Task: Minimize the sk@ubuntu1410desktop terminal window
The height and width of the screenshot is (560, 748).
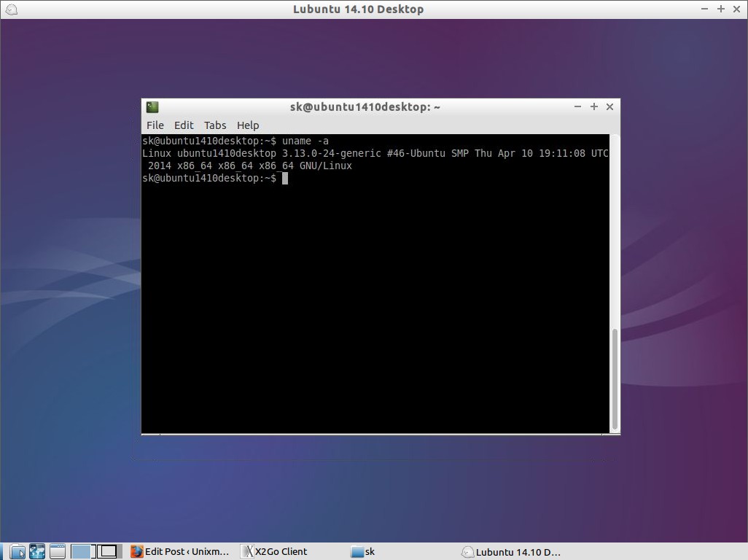Action: 577,107
